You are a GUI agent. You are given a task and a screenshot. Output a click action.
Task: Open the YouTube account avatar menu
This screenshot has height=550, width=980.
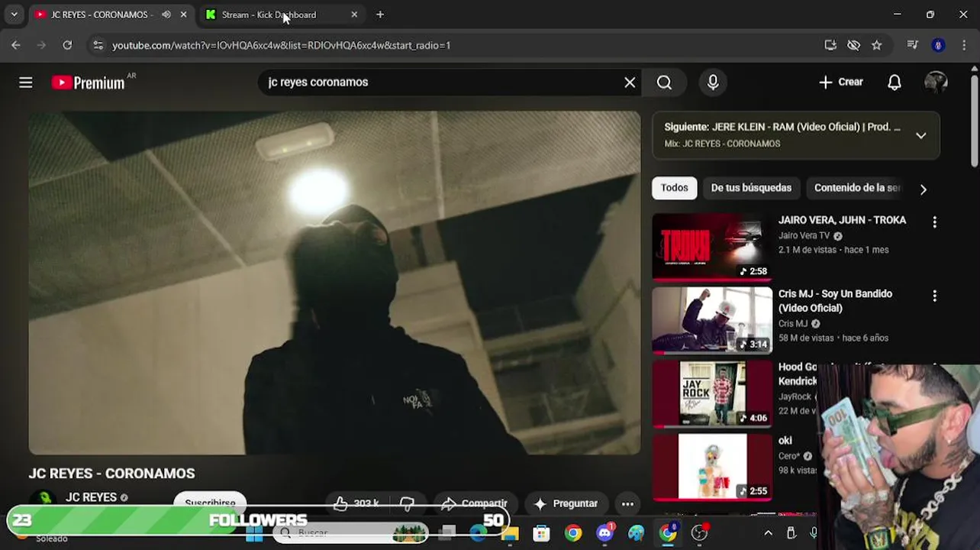coord(936,82)
